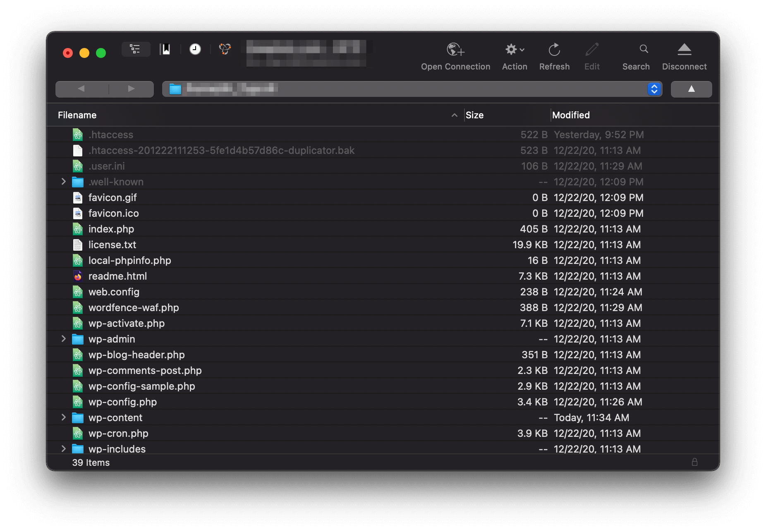Click the '39 Items' status text
Image resolution: width=766 pixels, height=532 pixels.
91,463
